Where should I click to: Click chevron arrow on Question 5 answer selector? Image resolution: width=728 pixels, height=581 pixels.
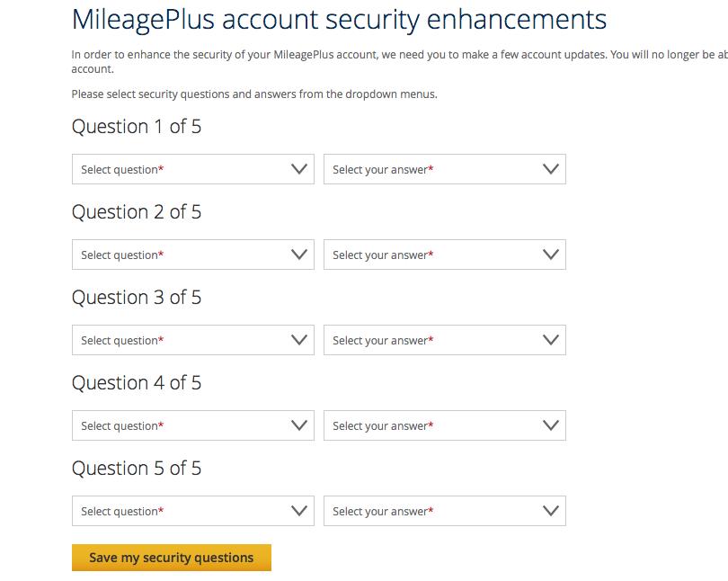coord(552,511)
